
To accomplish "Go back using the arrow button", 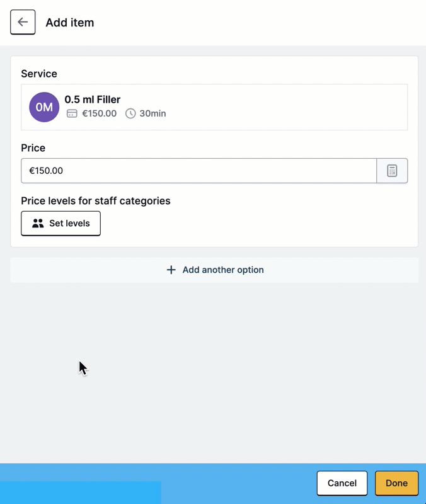I will pyautogui.click(x=23, y=22).
